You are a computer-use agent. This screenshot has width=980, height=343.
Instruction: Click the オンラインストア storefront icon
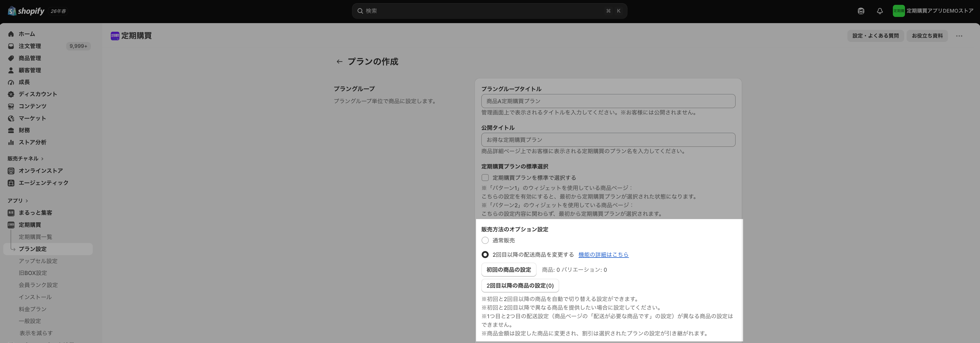click(x=11, y=171)
